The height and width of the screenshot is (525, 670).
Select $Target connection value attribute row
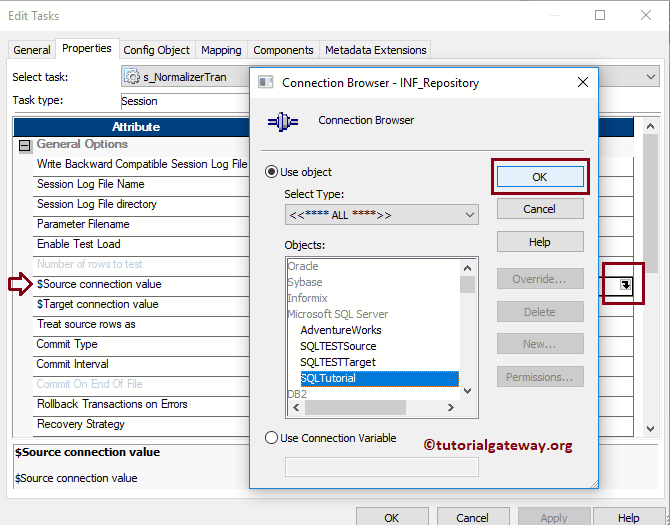tap(141, 305)
